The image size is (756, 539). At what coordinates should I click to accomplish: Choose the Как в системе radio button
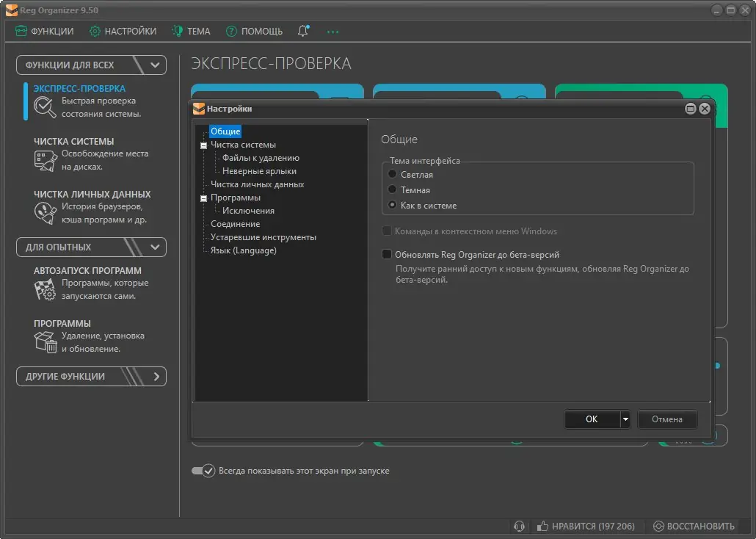[393, 205]
